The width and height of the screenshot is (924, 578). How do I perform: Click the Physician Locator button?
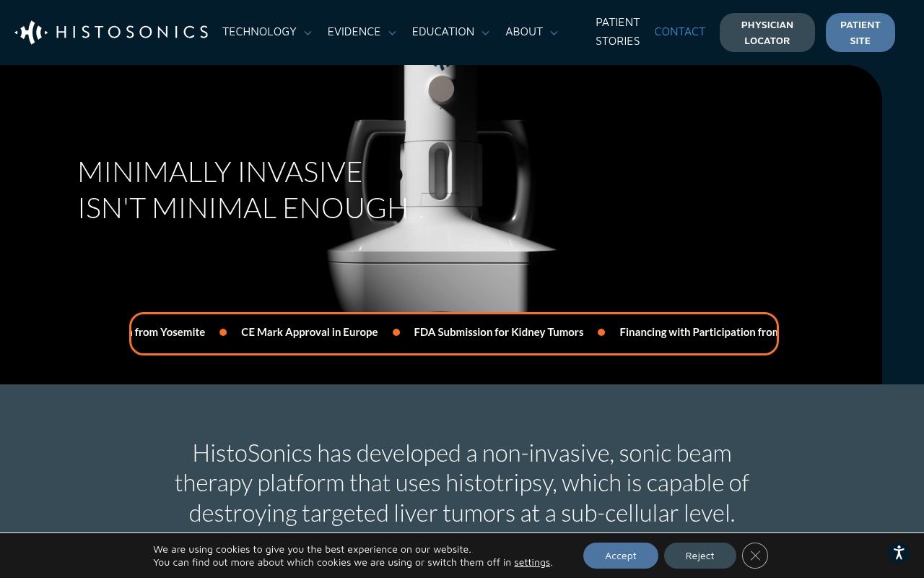coord(767,33)
